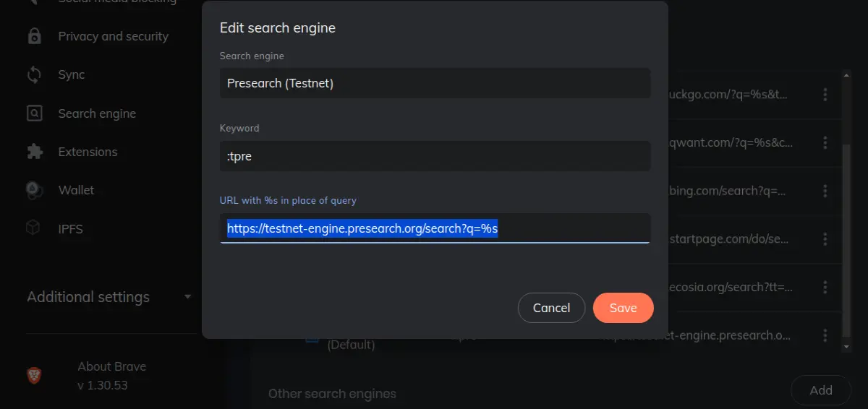Open more options for the startpage.com entry
This screenshot has width=868, height=409.
tap(825, 238)
